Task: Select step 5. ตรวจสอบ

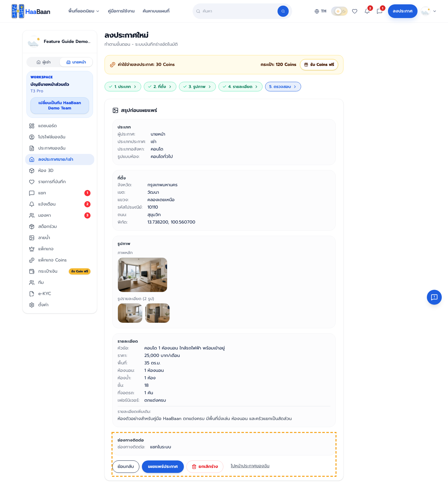Action: [x=283, y=87]
